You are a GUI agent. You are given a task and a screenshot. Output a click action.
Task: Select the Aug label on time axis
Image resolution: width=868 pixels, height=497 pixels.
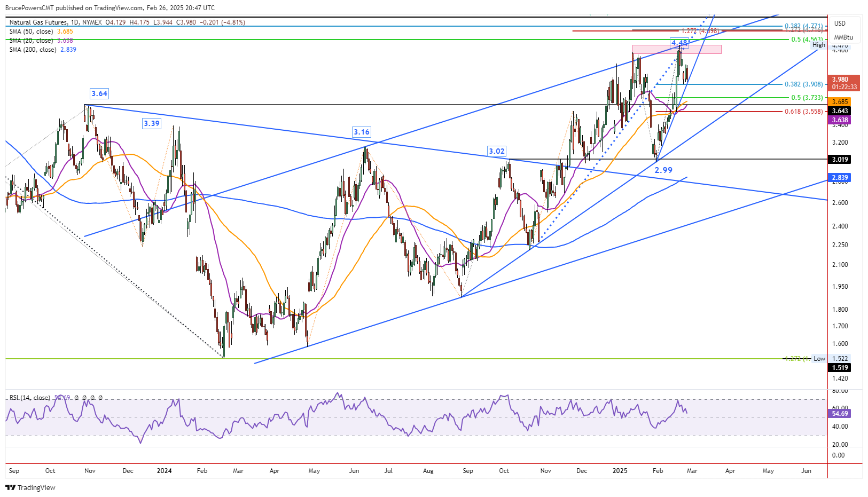pyautogui.click(x=428, y=471)
